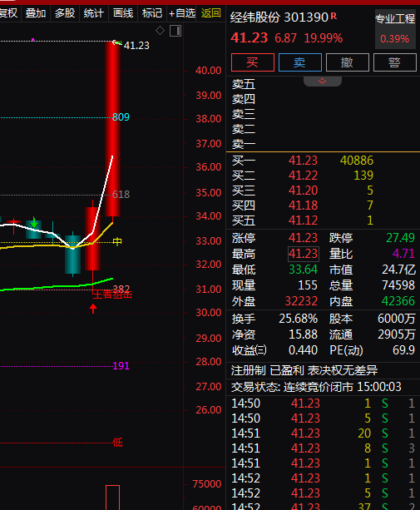Click 涨停 limit-up value 41.23
The width and height of the screenshot is (420, 510).
(x=303, y=238)
